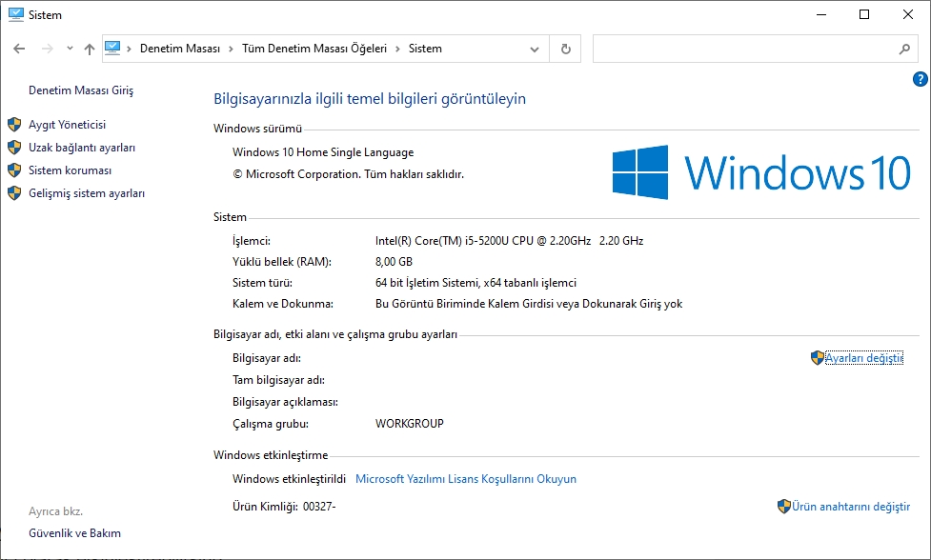931x560 pixels.
Task: Click Kalem ve Dokunma value text
Action: click(x=529, y=304)
